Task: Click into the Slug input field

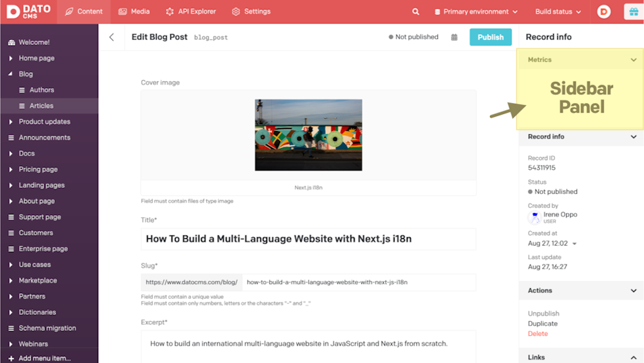Action: [359, 282]
